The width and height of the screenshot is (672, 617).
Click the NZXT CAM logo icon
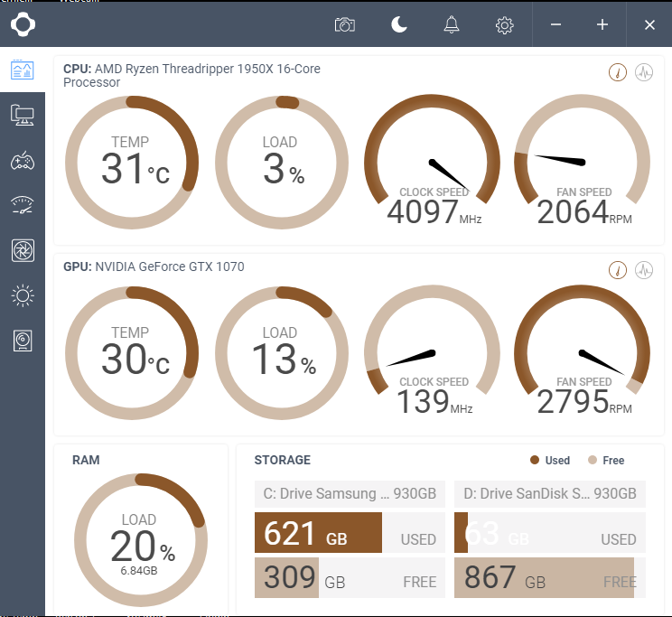pyautogui.click(x=23, y=24)
